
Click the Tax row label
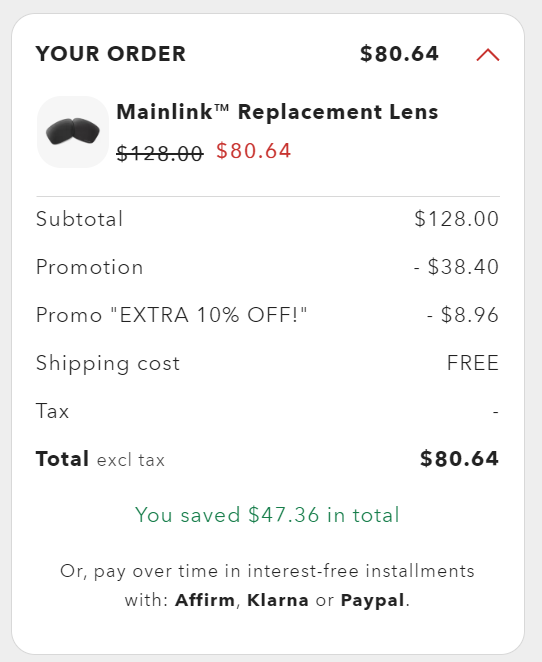point(52,411)
